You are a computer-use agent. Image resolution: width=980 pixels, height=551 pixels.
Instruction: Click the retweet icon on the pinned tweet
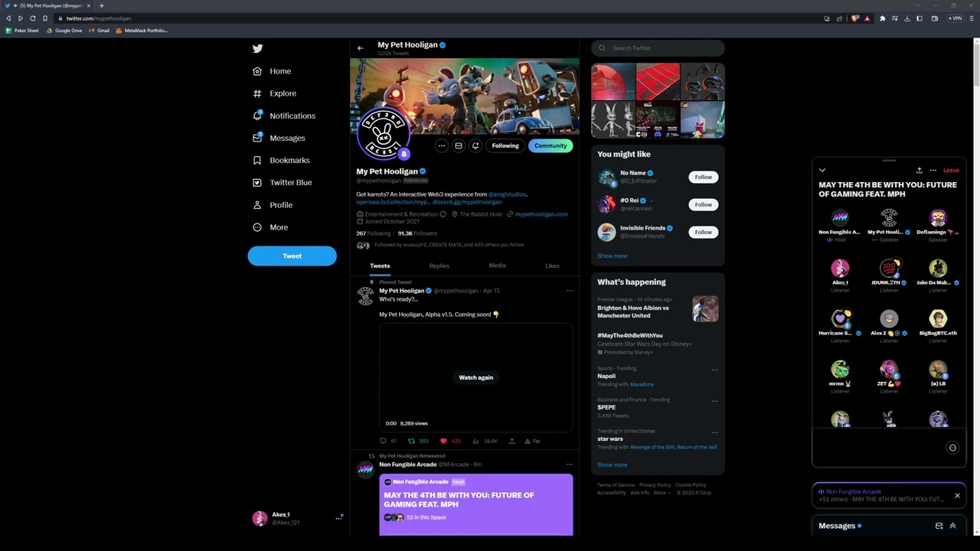tap(411, 441)
